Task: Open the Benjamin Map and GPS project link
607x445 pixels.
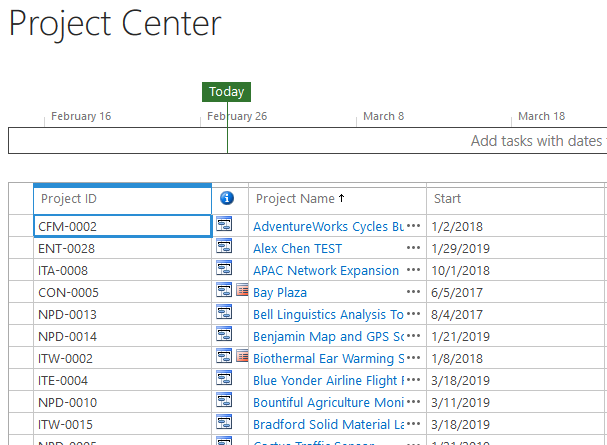Action: [x=328, y=337]
